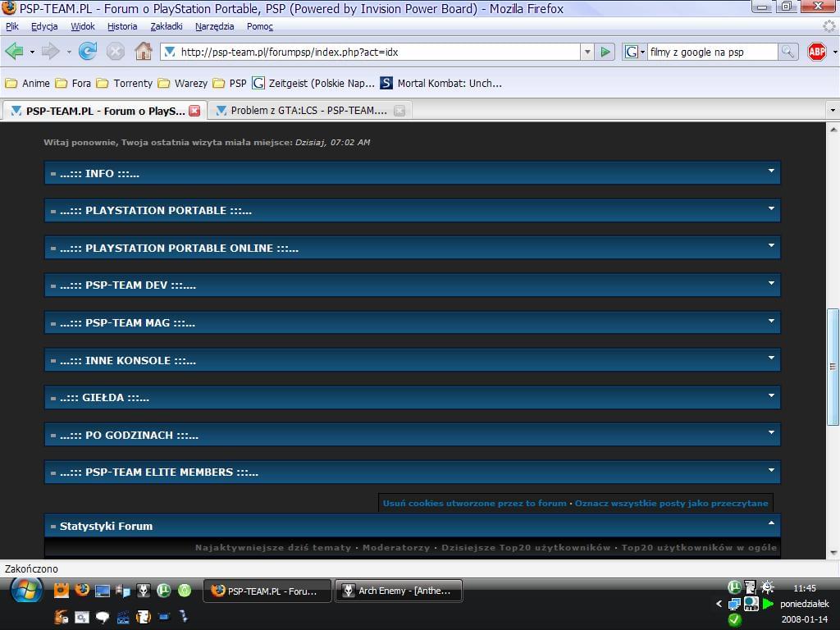This screenshot has height=630, width=840.
Task: Click Oznacz wszystkie posty jako przeczytane link
Action: tap(671, 503)
